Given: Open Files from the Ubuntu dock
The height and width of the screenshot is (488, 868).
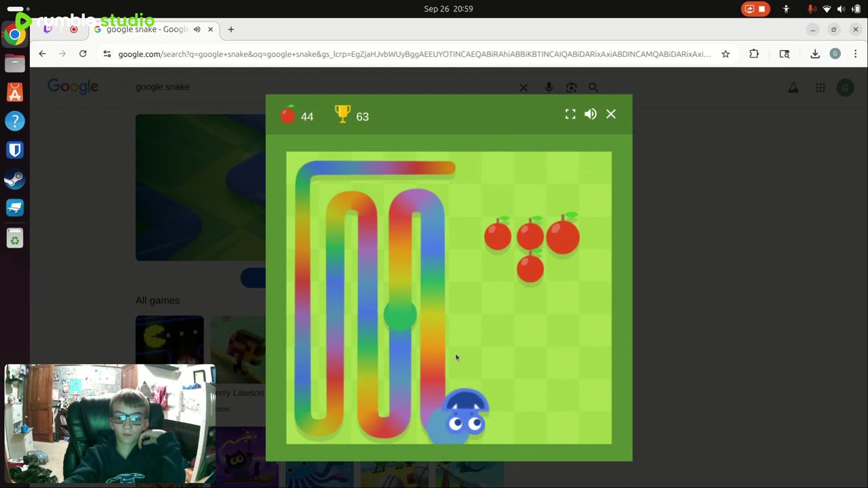Looking at the screenshot, I should click(x=15, y=63).
